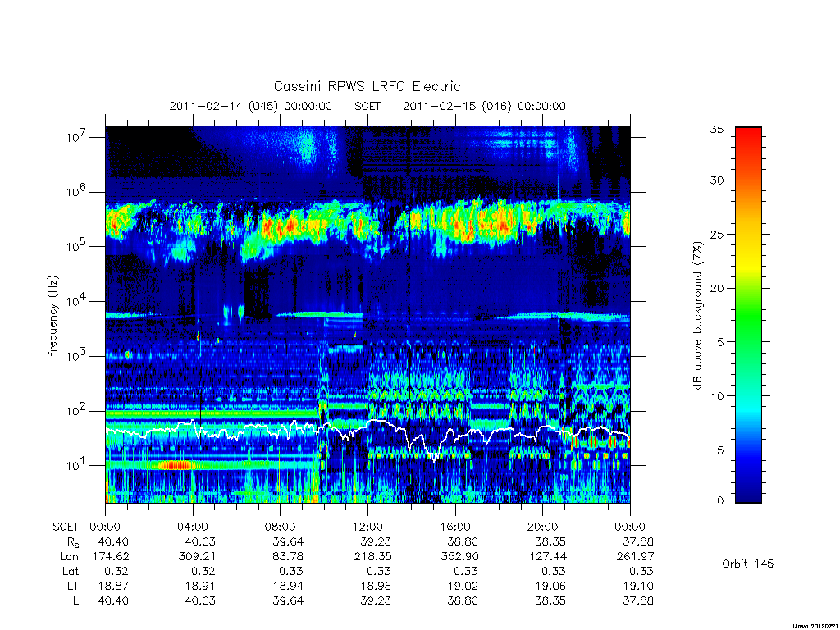Click the 39.23 value in L row
Viewport: 840px width, 630px height.
(x=376, y=601)
